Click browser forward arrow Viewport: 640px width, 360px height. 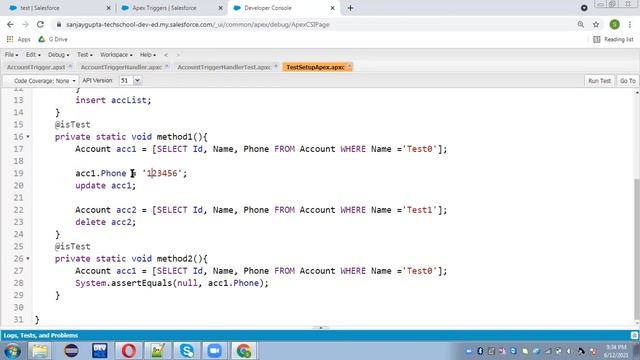point(25,24)
